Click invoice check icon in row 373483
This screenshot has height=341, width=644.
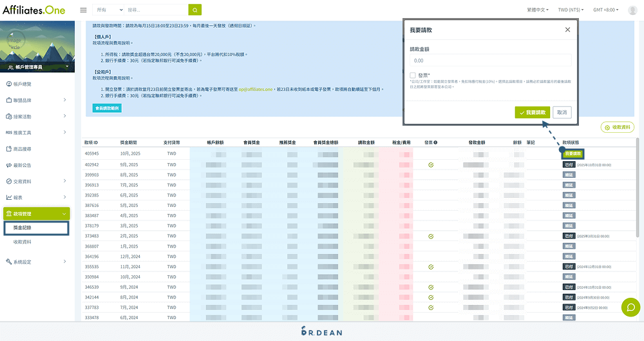tap(431, 236)
